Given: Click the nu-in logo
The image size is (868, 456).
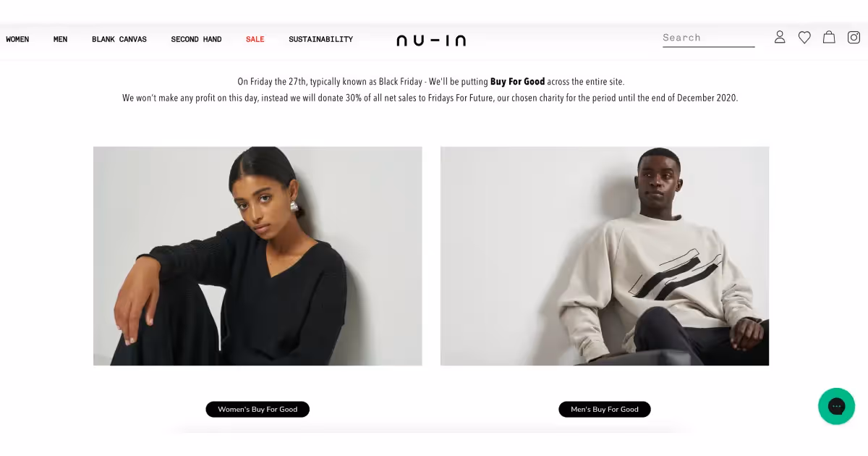Looking at the screenshot, I should point(431,41).
